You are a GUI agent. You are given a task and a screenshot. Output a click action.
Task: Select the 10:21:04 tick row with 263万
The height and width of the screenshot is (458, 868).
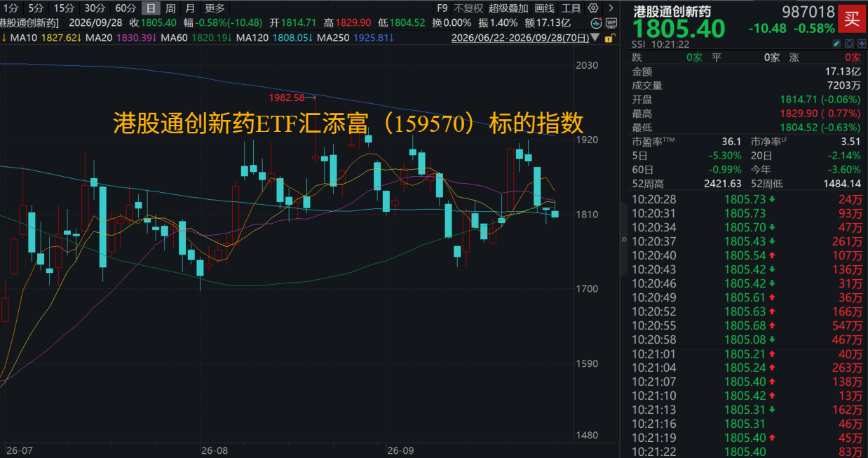point(747,368)
